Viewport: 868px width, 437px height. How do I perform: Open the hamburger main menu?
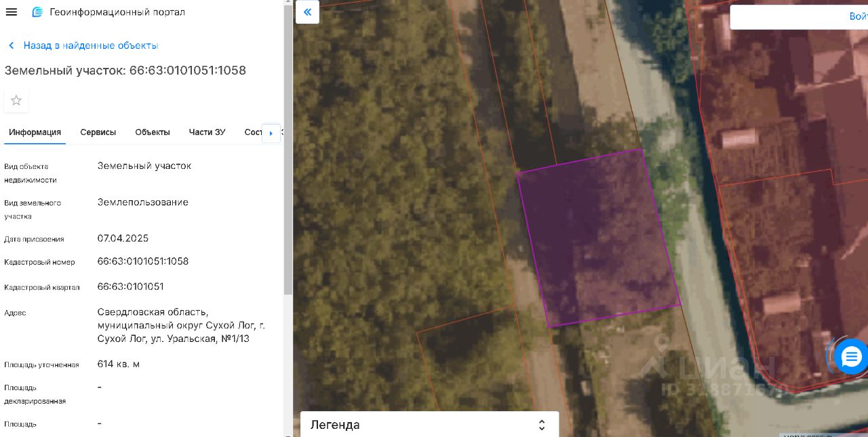coord(12,12)
